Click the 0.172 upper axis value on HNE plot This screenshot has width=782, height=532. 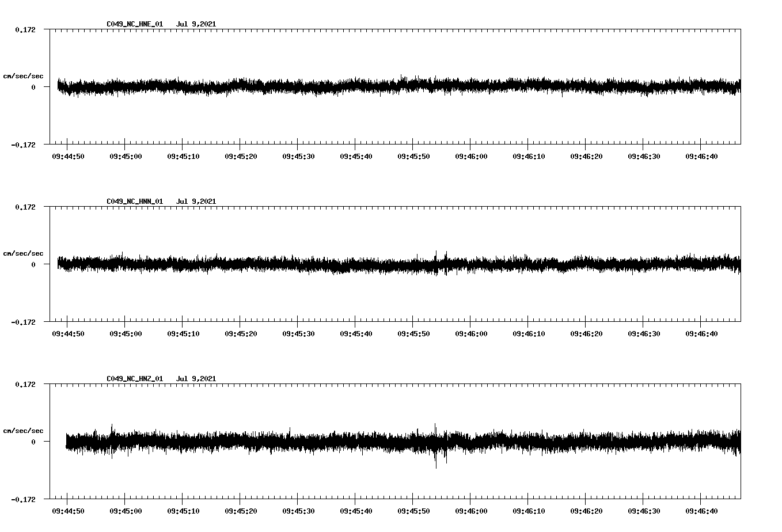pos(25,29)
